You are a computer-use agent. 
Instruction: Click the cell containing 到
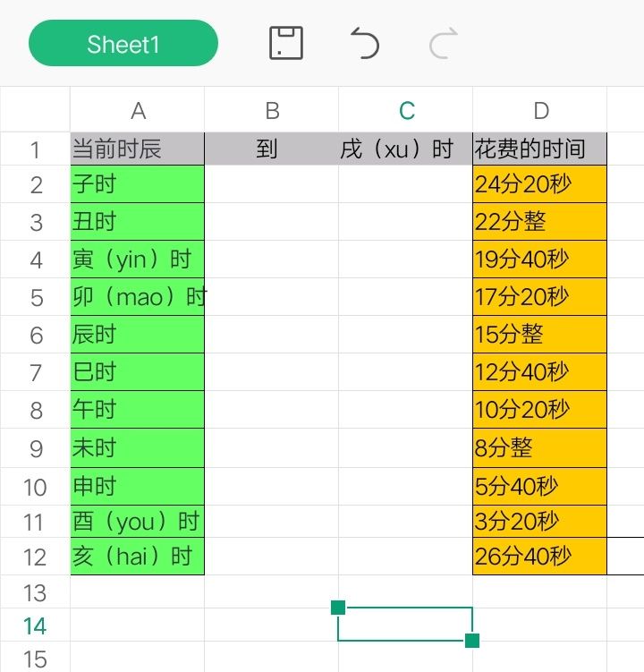[x=272, y=149]
